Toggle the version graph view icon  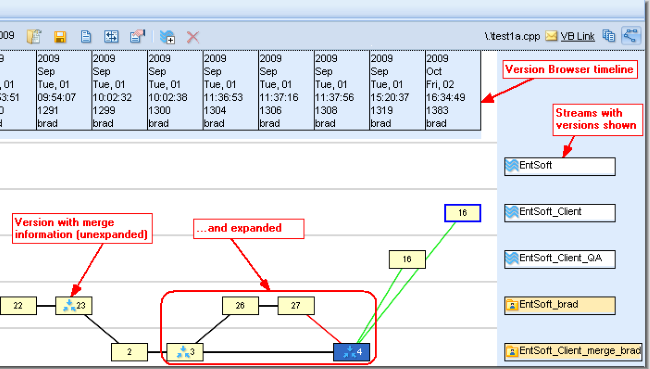coord(631,36)
